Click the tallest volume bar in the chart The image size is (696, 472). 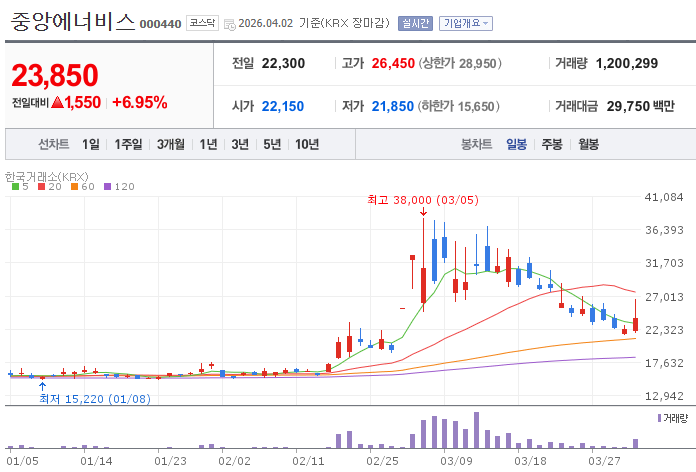(x=476, y=430)
